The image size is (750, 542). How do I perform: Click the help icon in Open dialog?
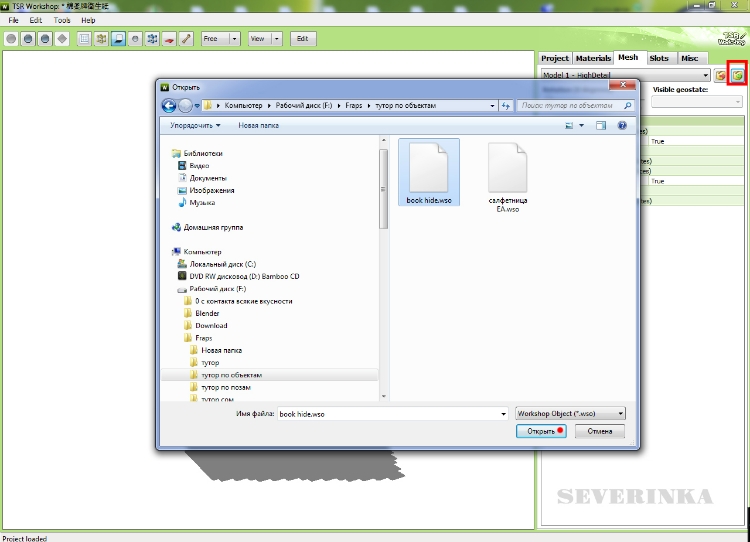tap(622, 126)
